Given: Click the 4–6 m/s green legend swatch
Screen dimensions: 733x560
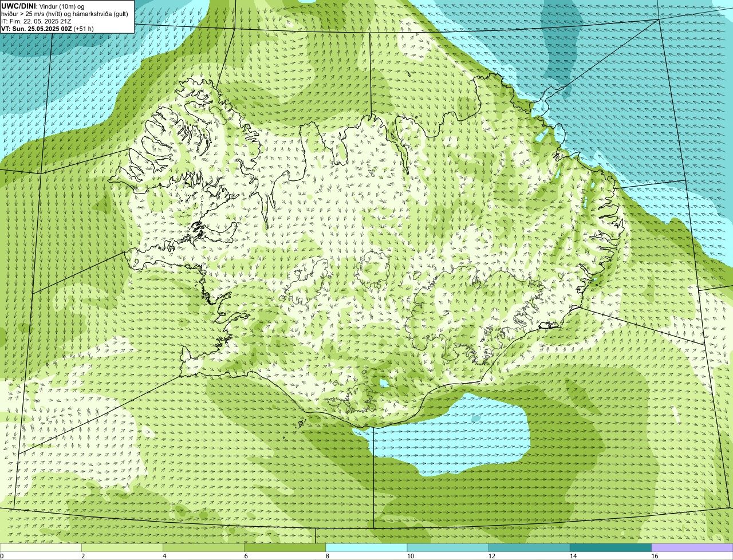Looking at the screenshot, I should (x=203, y=548).
